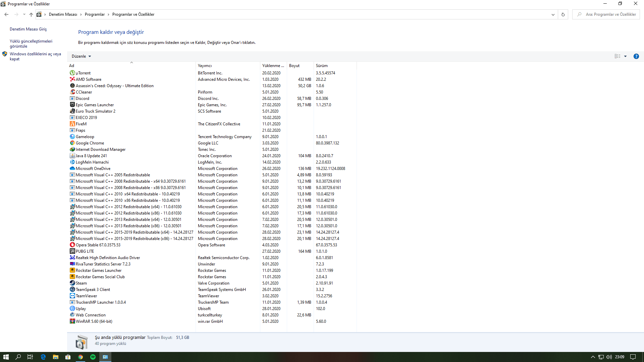Click the TeamViewer program icon
The image size is (644, 362).
(x=72, y=296)
